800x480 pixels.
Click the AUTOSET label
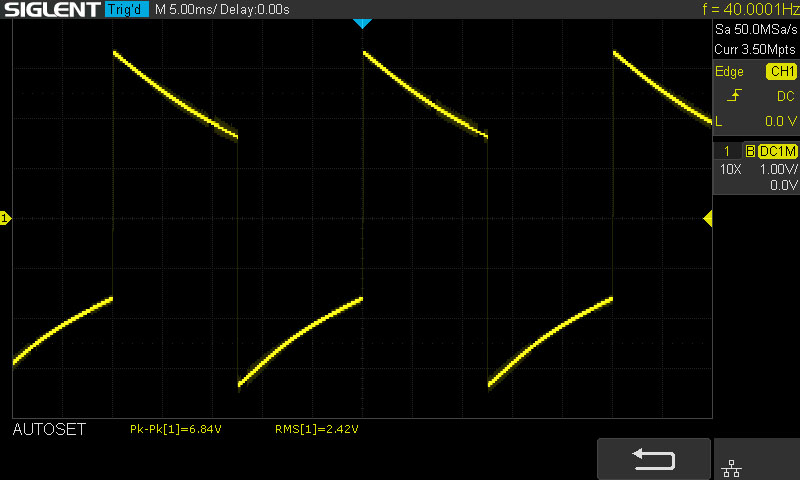click(49, 429)
